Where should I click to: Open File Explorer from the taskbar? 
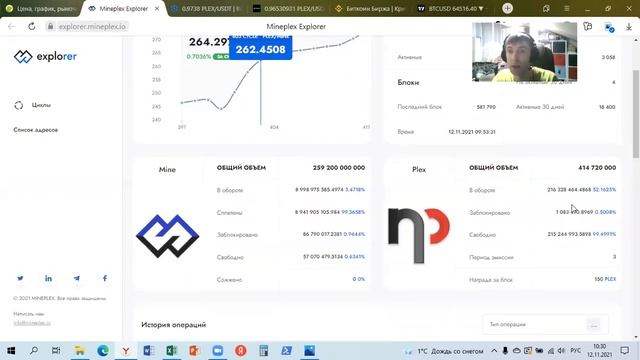click(x=80, y=351)
